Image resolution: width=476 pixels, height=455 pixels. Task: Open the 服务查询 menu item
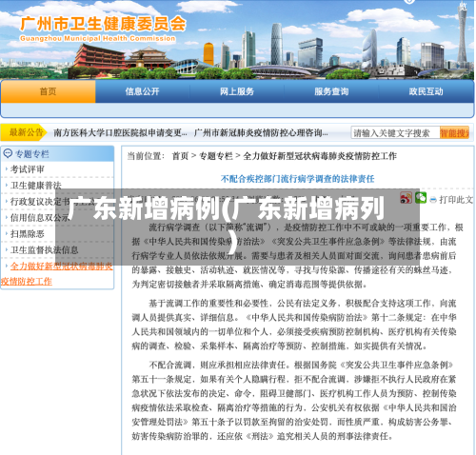point(331,91)
